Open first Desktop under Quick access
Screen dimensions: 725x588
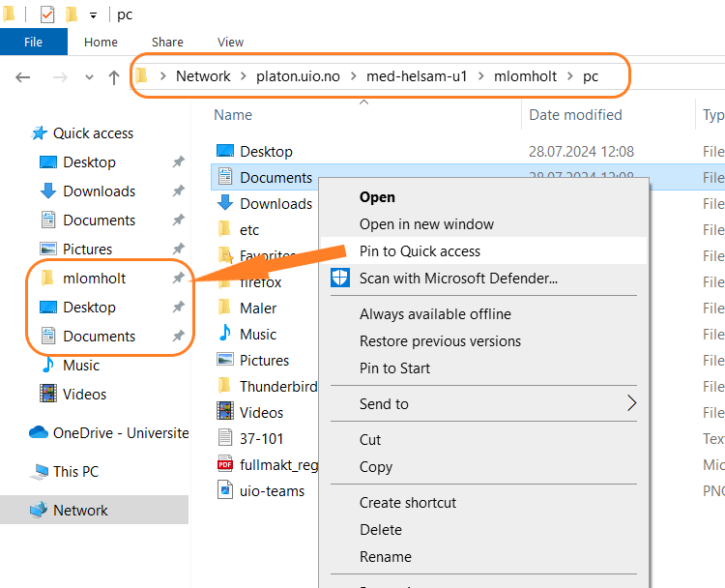click(89, 162)
